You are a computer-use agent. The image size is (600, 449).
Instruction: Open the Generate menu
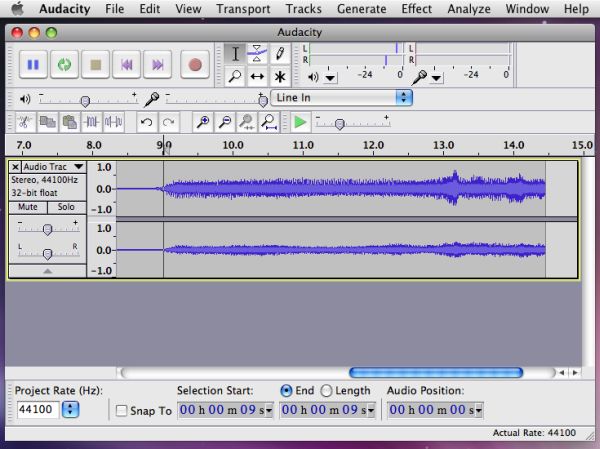pos(362,9)
